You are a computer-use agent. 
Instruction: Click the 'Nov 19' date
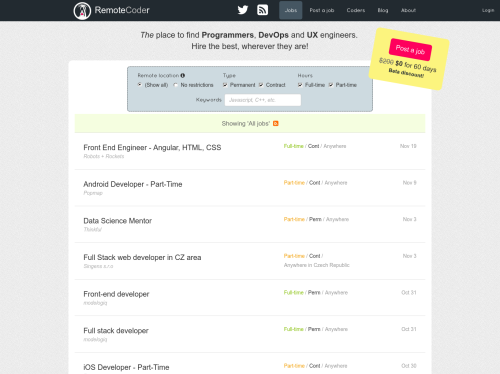tap(408, 146)
